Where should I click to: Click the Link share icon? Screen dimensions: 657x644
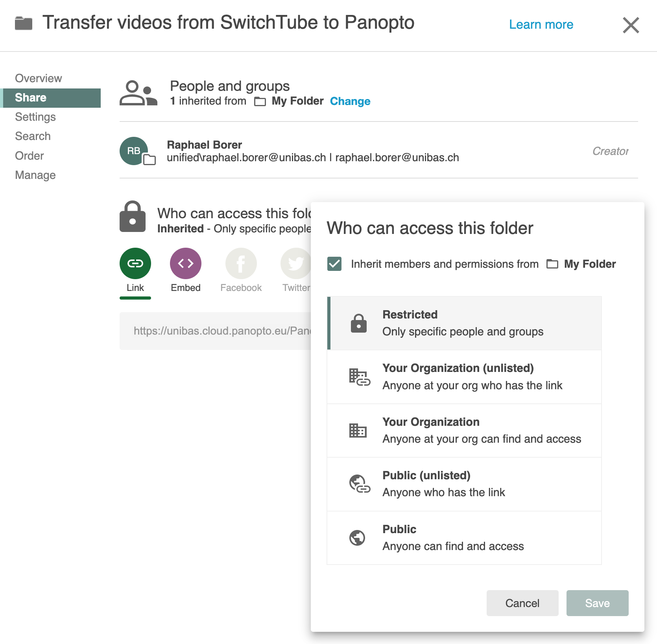click(135, 263)
